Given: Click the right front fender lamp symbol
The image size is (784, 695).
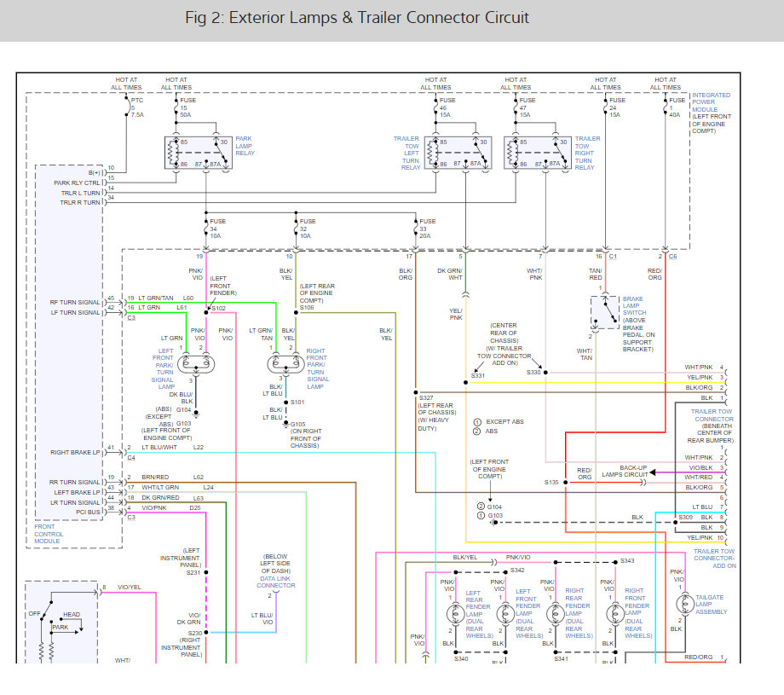Looking at the screenshot, I should [556, 614].
